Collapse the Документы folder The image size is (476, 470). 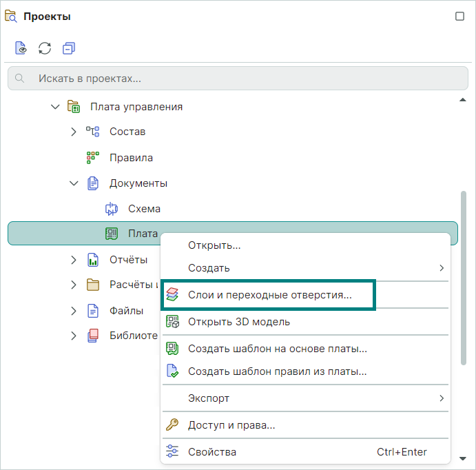click(74, 183)
